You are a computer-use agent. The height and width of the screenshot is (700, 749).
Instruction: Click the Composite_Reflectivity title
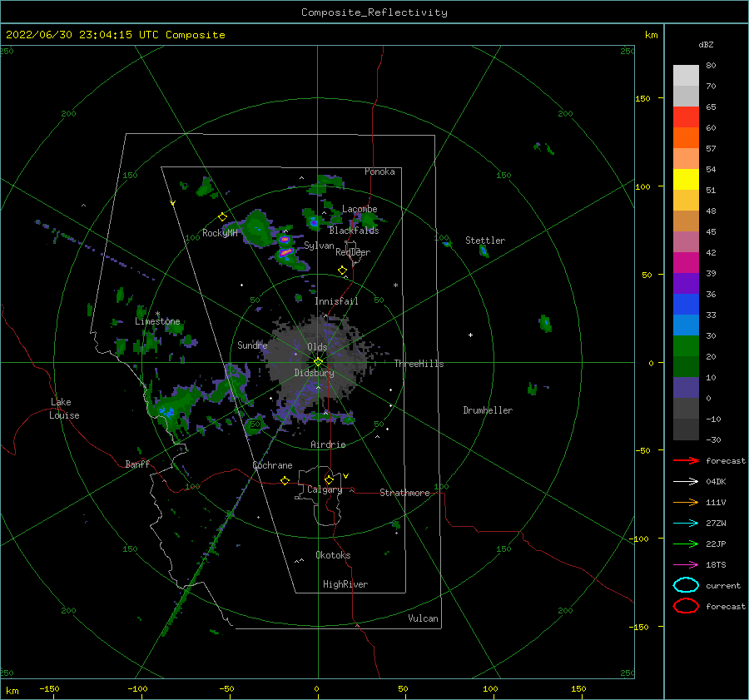tap(374, 12)
